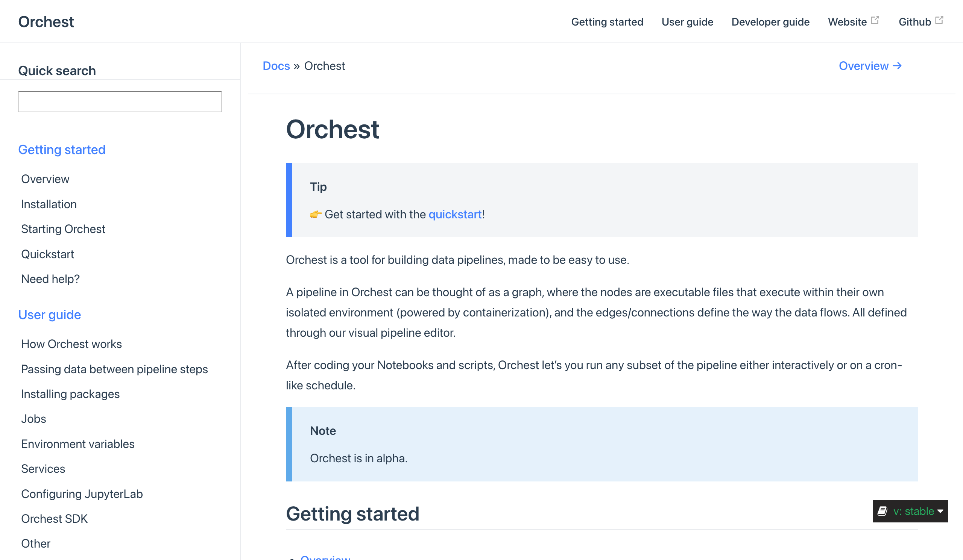This screenshot has width=963, height=560.
Task: Click the 'Orchest is in alpha.' note text
Action: 358,459
